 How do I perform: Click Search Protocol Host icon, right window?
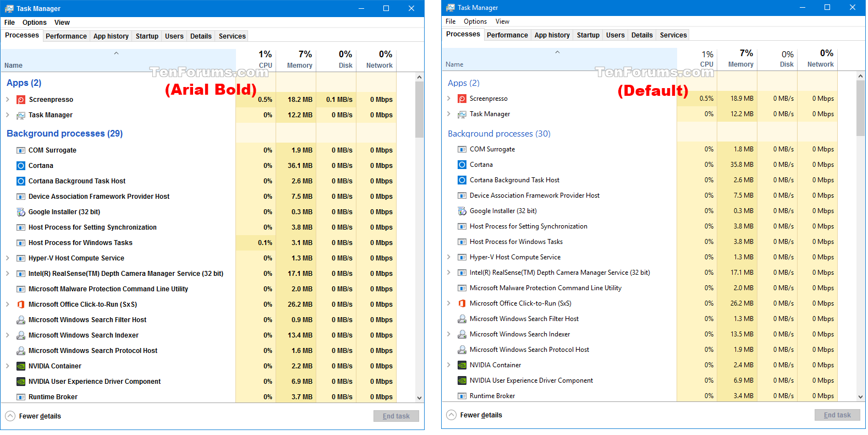(462, 350)
